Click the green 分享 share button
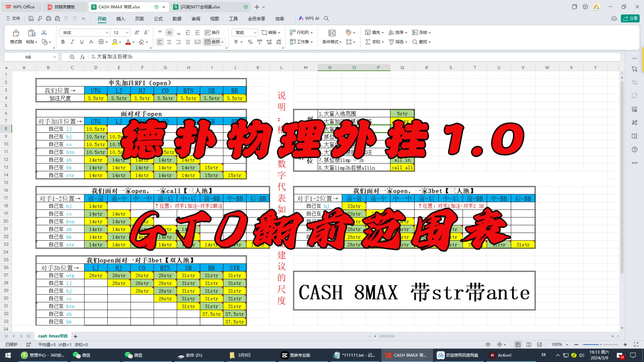 630,18
